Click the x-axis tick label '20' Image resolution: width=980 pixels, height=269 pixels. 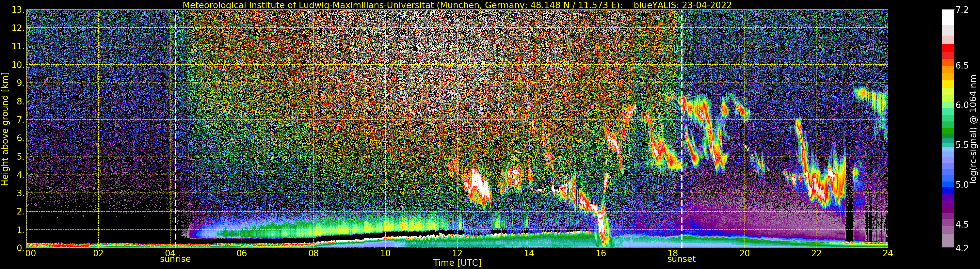(745, 253)
